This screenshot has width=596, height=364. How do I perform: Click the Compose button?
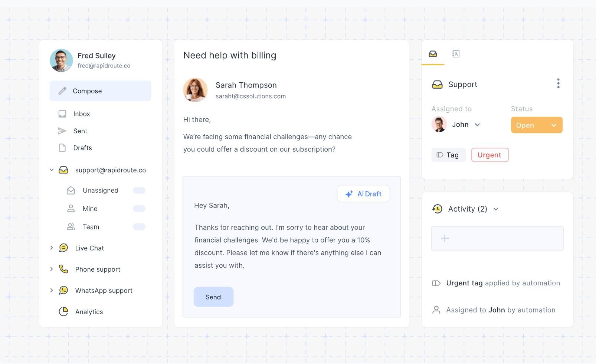click(x=100, y=91)
